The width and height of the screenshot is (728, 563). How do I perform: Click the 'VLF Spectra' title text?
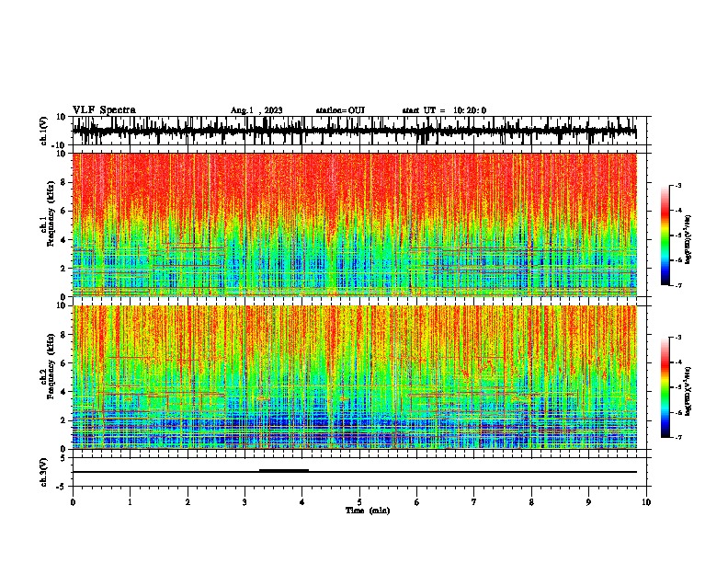click(x=104, y=110)
